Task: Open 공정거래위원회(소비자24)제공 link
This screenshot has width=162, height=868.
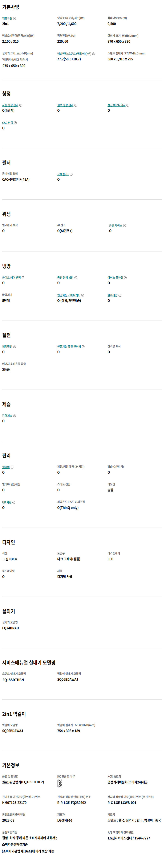Action: [127, 782]
